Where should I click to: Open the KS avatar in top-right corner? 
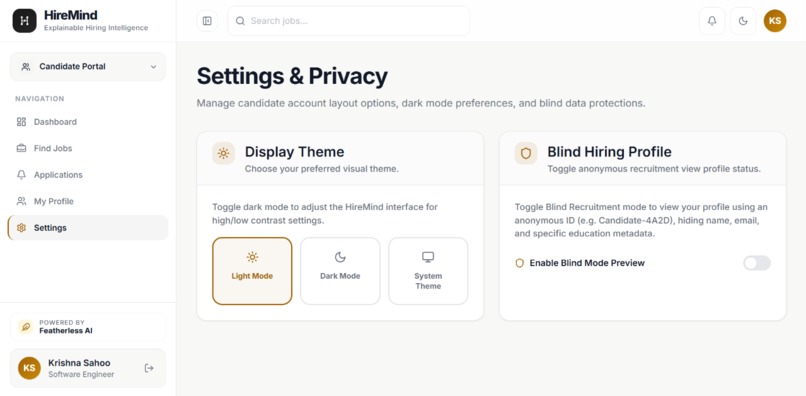775,21
